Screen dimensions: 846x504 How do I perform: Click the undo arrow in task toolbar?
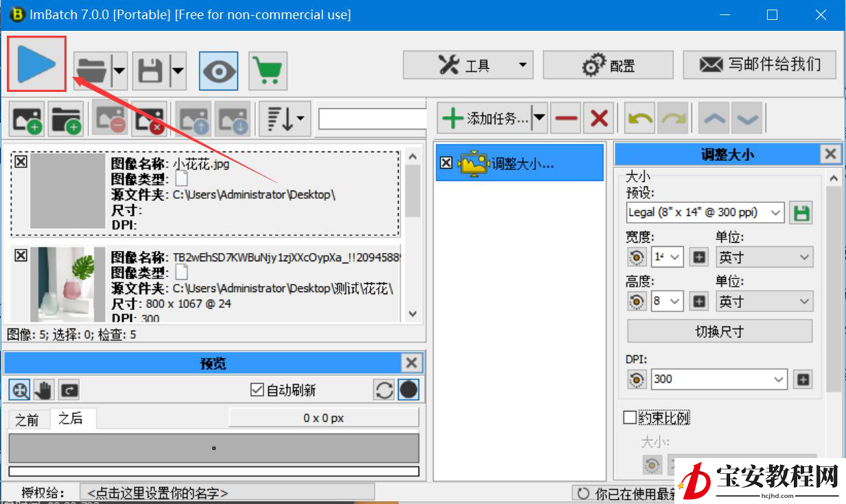(640, 119)
